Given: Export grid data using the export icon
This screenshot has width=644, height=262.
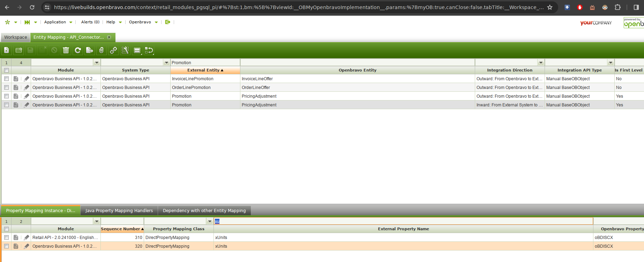Looking at the screenshot, I should pyautogui.click(x=90, y=51).
